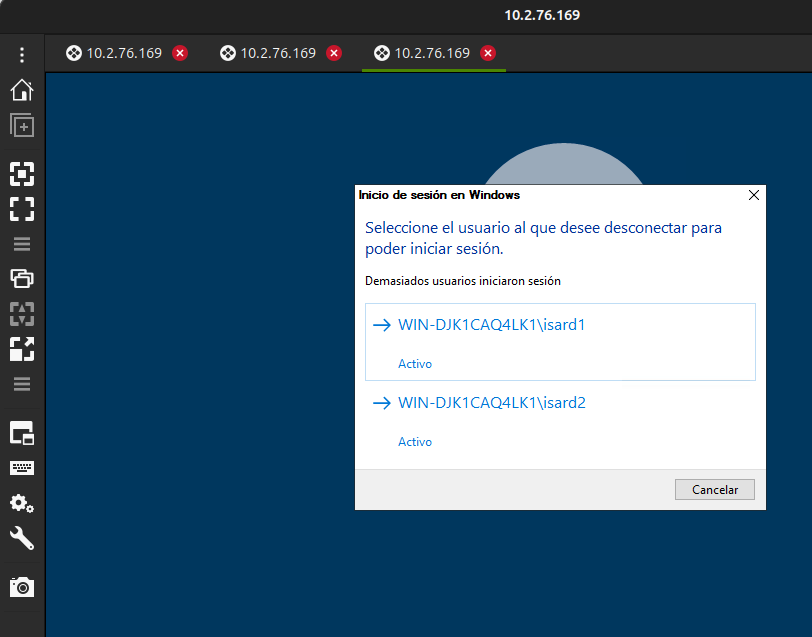Click the Cancelar button

click(714, 490)
